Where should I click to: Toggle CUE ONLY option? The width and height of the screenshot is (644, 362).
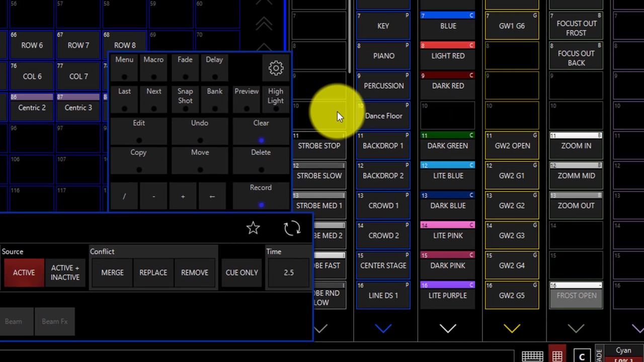pyautogui.click(x=242, y=273)
